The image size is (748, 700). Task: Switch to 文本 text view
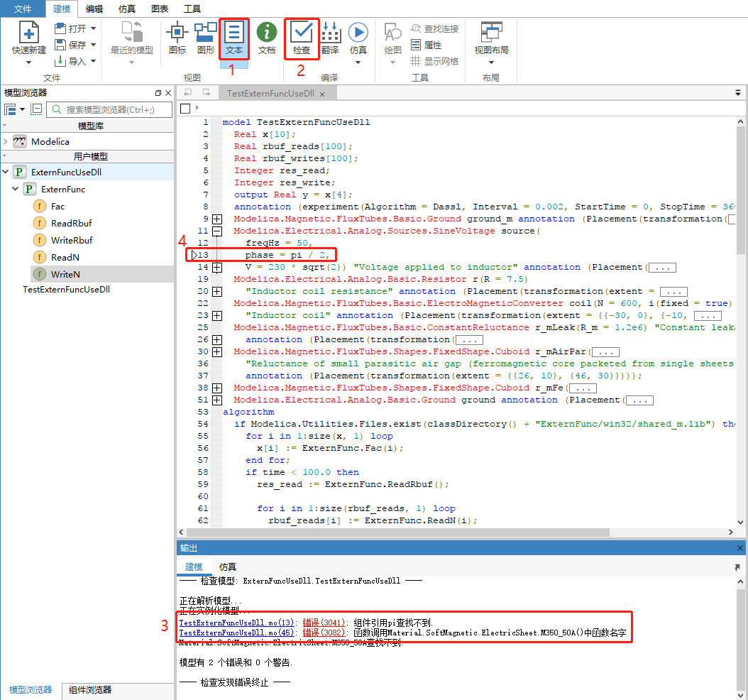click(233, 38)
